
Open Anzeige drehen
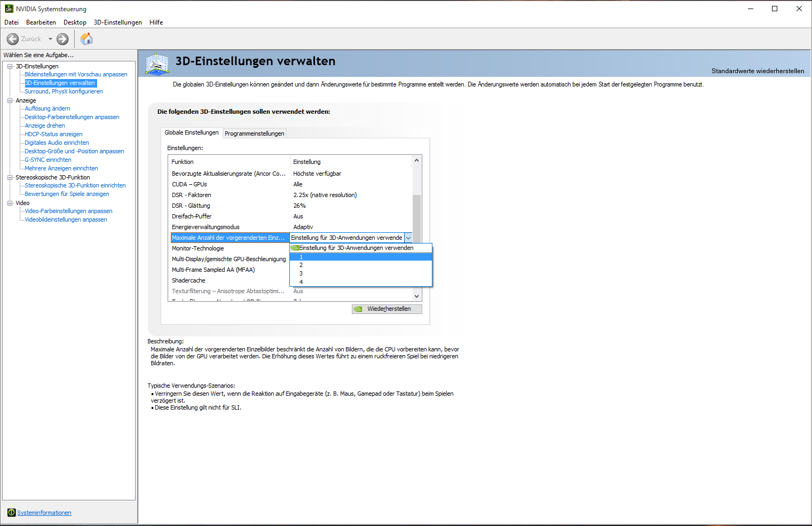click(x=45, y=125)
